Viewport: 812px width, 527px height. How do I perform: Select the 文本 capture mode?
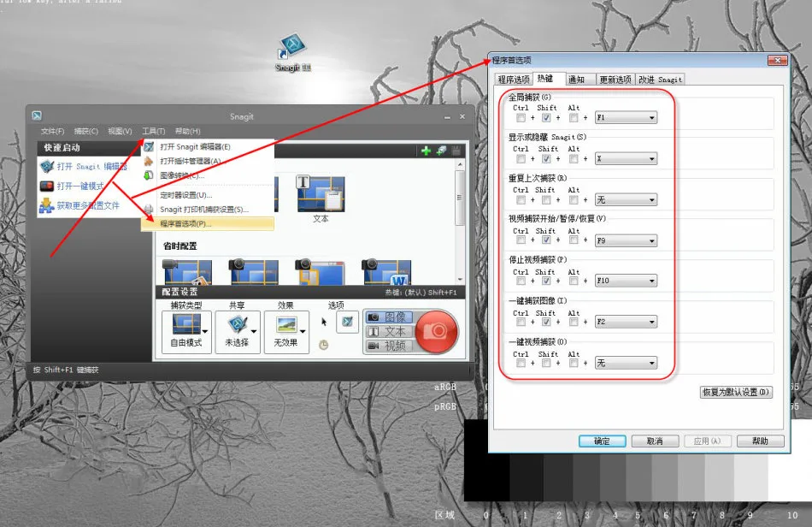(390, 331)
